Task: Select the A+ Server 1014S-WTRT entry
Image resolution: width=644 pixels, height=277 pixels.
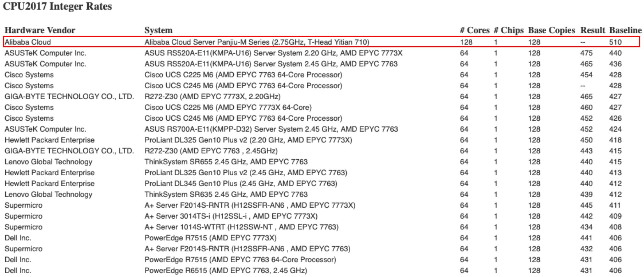Action: (241, 227)
